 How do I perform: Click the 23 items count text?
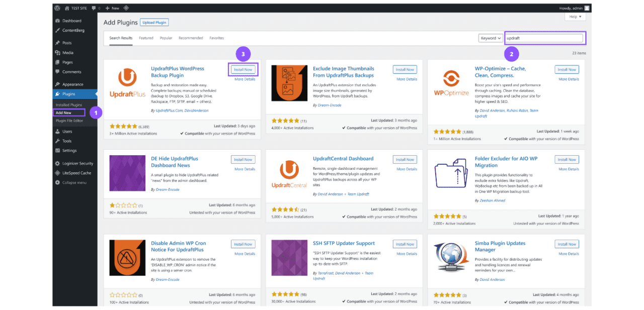tap(579, 53)
